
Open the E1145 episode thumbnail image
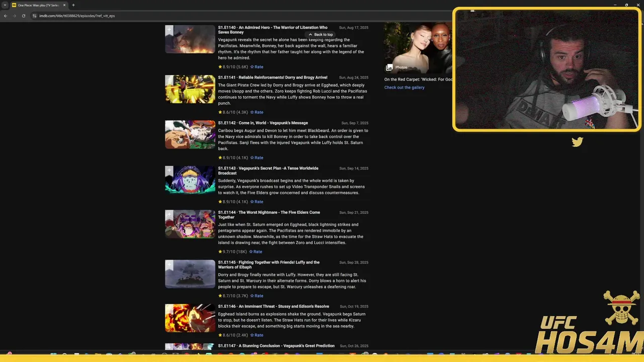(190, 274)
